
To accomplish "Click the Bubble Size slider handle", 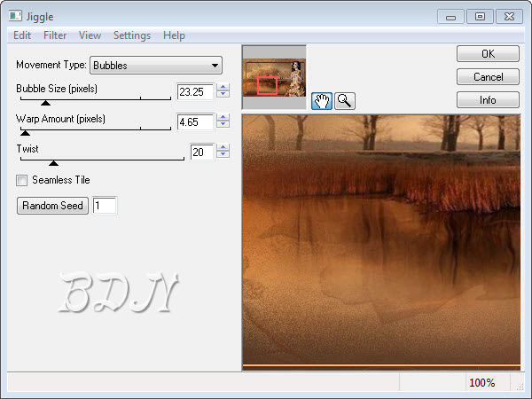I will [x=45, y=103].
